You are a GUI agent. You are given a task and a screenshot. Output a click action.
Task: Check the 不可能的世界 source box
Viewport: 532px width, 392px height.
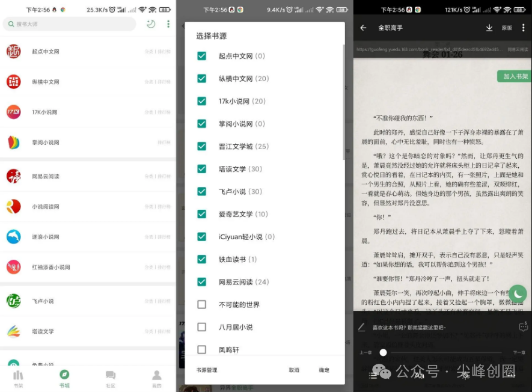coord(201,304)
